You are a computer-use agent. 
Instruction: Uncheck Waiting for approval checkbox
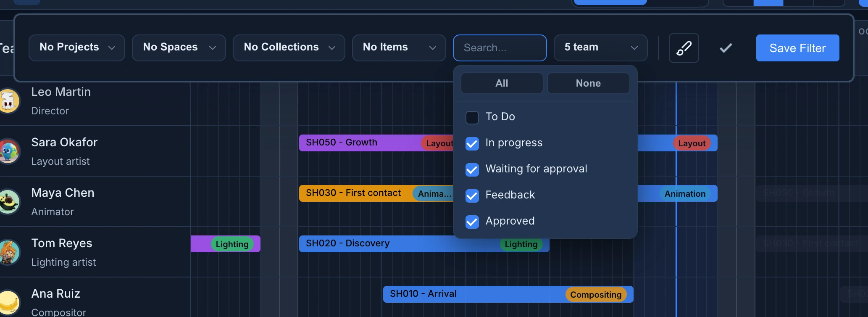(x=472, y=169)
